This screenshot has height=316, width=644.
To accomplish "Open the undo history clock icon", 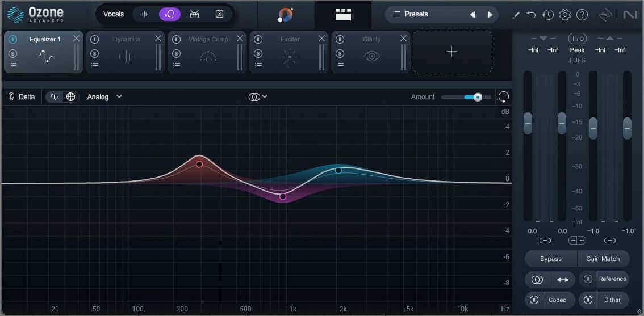I will [547, 15].
